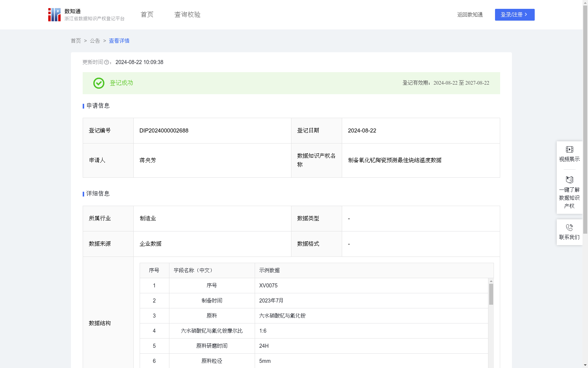Click the 制造业 industry value
Image resolution: width=588 pixels, height=368 pixels.
(x=148, y=219)
